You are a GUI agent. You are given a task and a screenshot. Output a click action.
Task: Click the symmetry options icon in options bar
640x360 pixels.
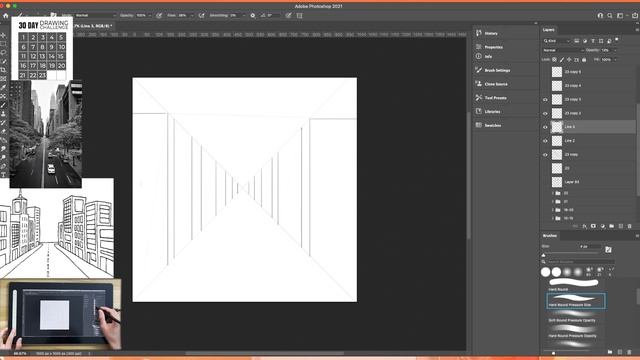pyautogui.click(x=300, y=16)
